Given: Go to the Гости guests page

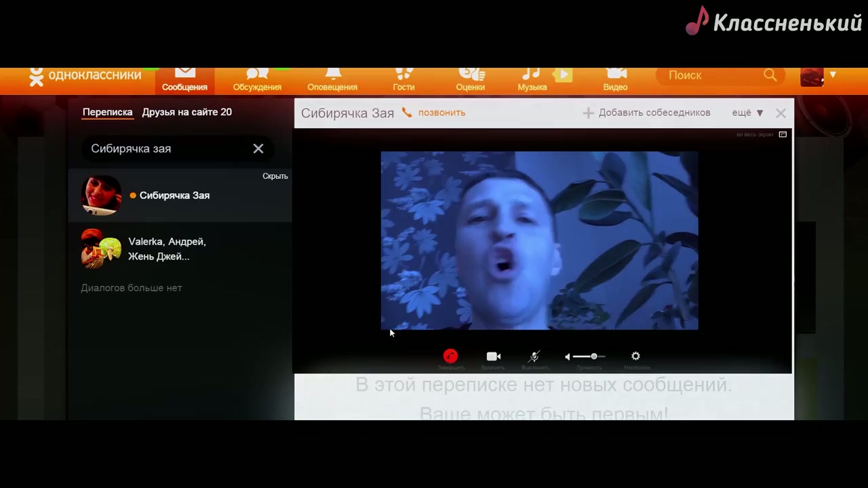Looking at the screenshot, I should [x=403, y=80].
